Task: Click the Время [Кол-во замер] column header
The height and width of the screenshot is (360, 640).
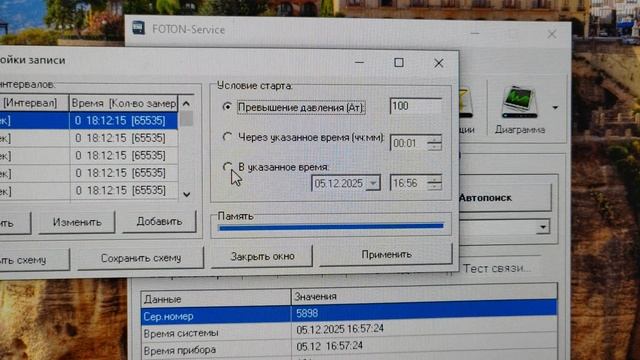Action: [x=124, y=104]
